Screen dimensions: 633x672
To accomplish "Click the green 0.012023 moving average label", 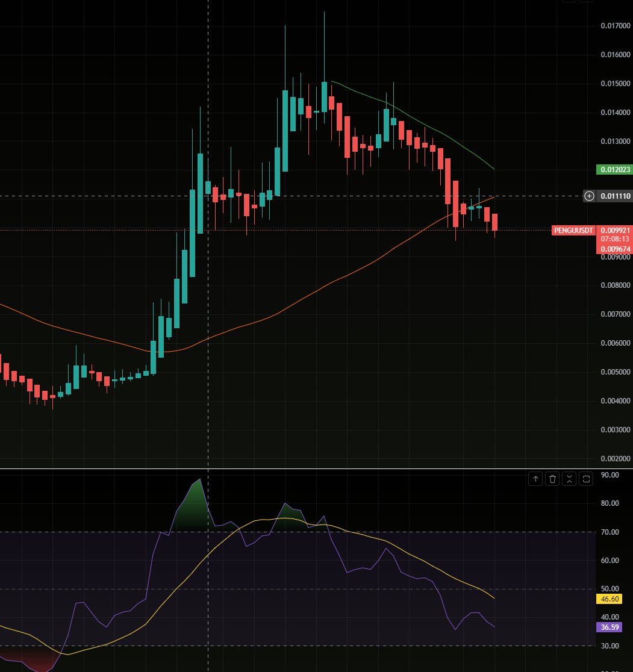I will coord(614,170).
